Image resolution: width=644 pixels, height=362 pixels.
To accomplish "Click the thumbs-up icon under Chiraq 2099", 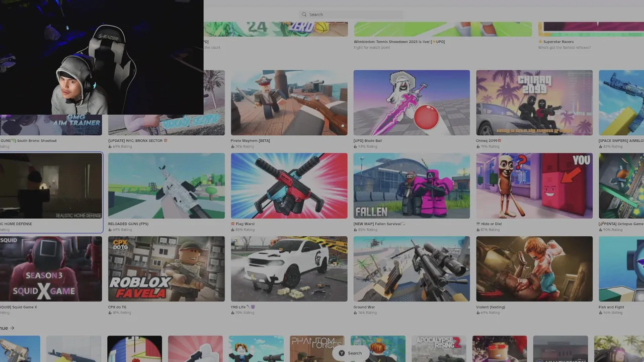I will tap(478, 147).
